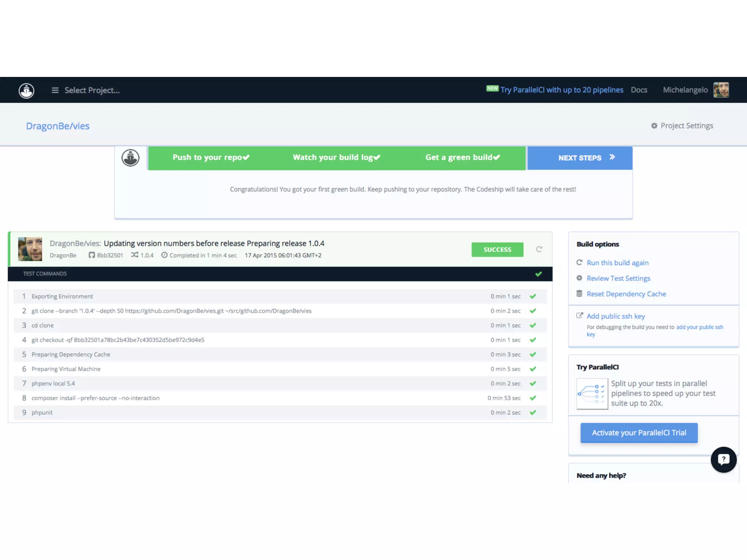Viewport: 747px width, 560px height.
Task: Click the Codeship logo in navbar
Action: pos(26,90)
